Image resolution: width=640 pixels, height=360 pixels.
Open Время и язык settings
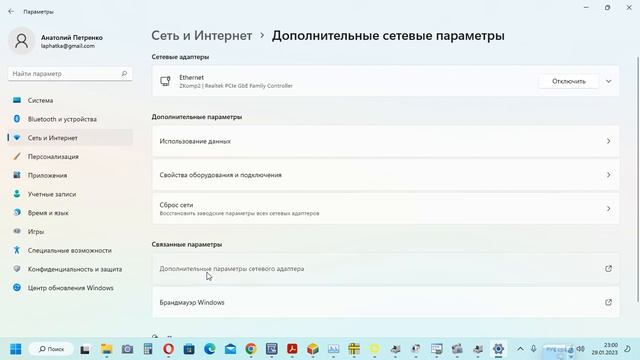[70, 213]
